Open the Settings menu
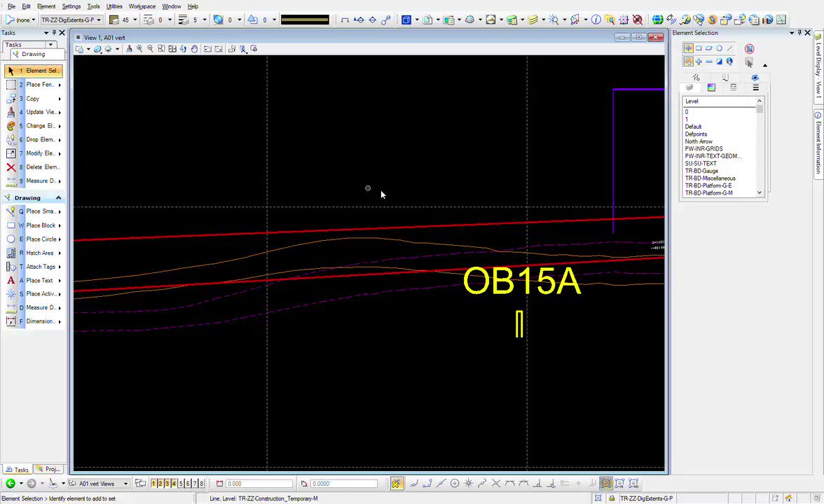 [x=71, y=6]
